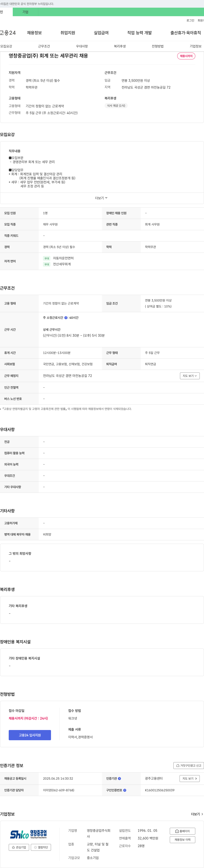The height and width of the screenshot is (868, 204).
Task: Open the 채용정보 menu
Action: (x=34, y=33)
